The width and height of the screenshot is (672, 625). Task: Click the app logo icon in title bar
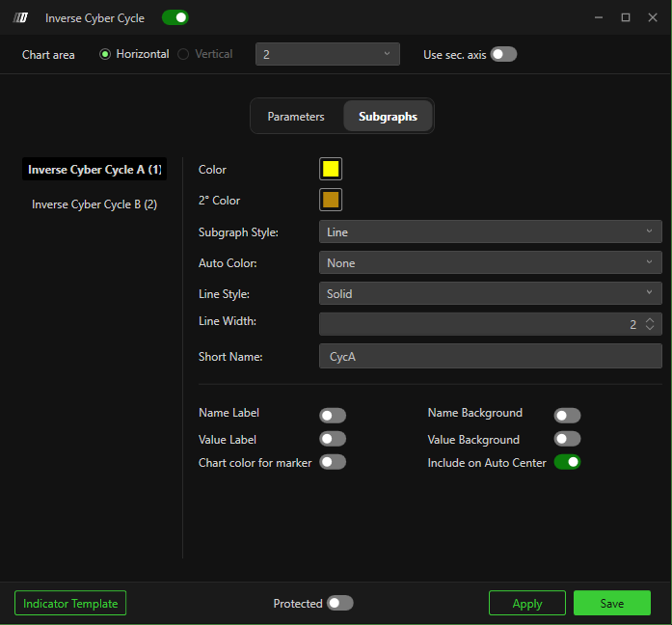(20, 17)
